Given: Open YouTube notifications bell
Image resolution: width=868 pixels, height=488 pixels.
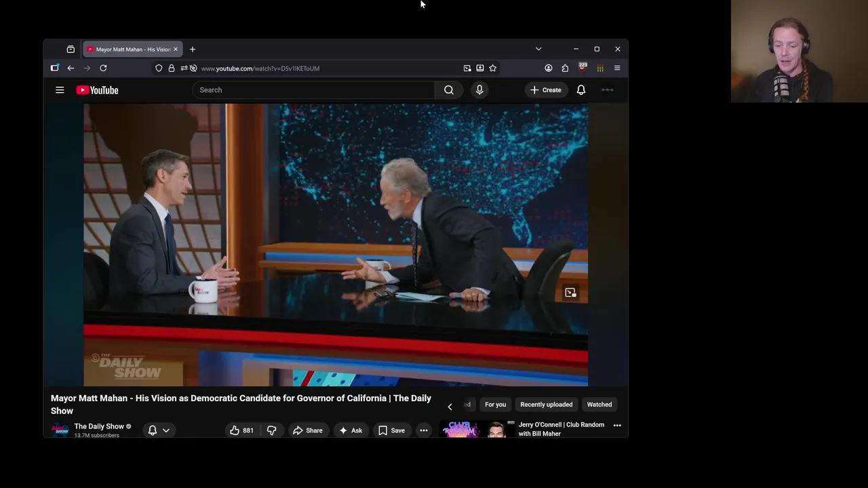Looking at the screenshot, I should [581, 90].
